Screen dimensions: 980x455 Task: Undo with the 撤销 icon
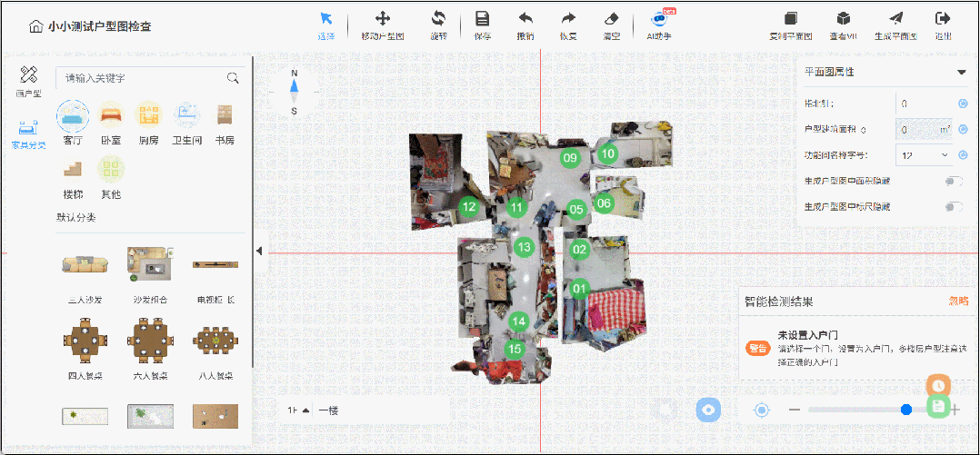tap(525, 19)
